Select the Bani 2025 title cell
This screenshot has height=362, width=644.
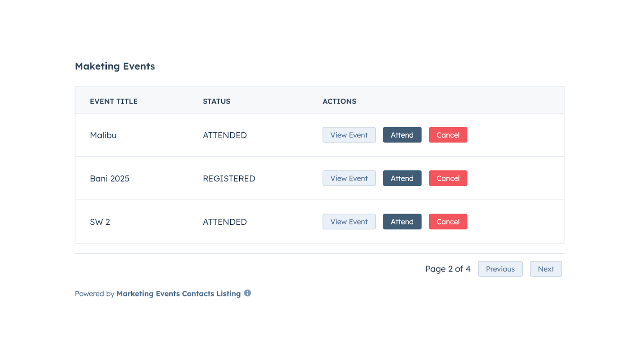point(109,178)
